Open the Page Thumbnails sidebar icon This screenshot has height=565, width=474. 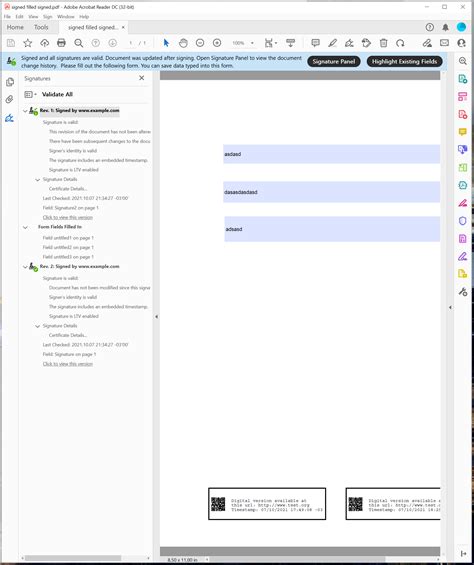click(x=10, y=82)
